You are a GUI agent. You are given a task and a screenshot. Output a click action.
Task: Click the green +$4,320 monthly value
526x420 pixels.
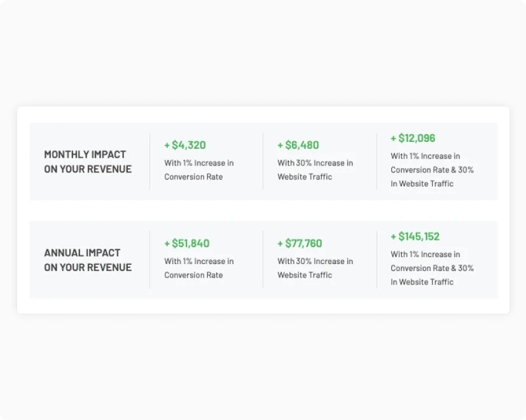tap(184, 144)
